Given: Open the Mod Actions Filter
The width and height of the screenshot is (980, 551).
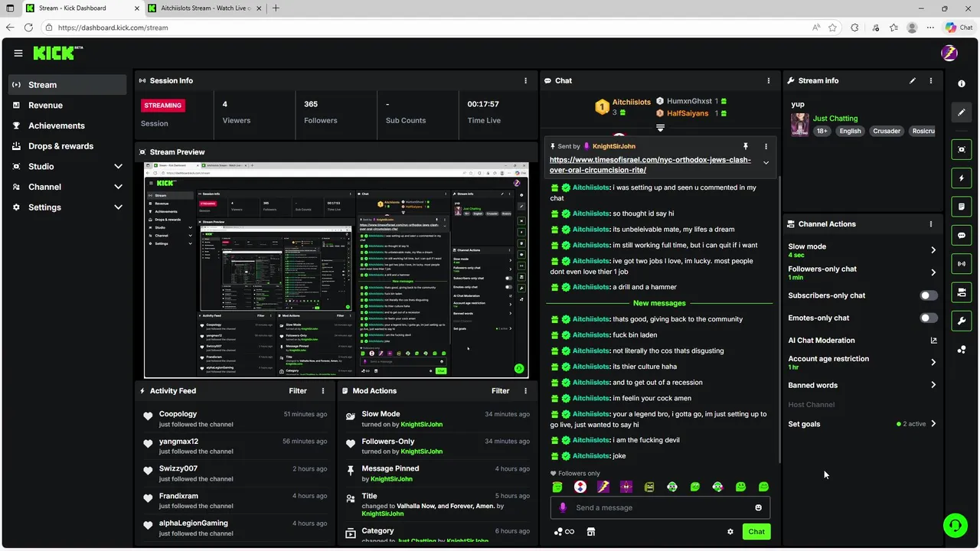Looking at the screenshot, I should 500,391.
